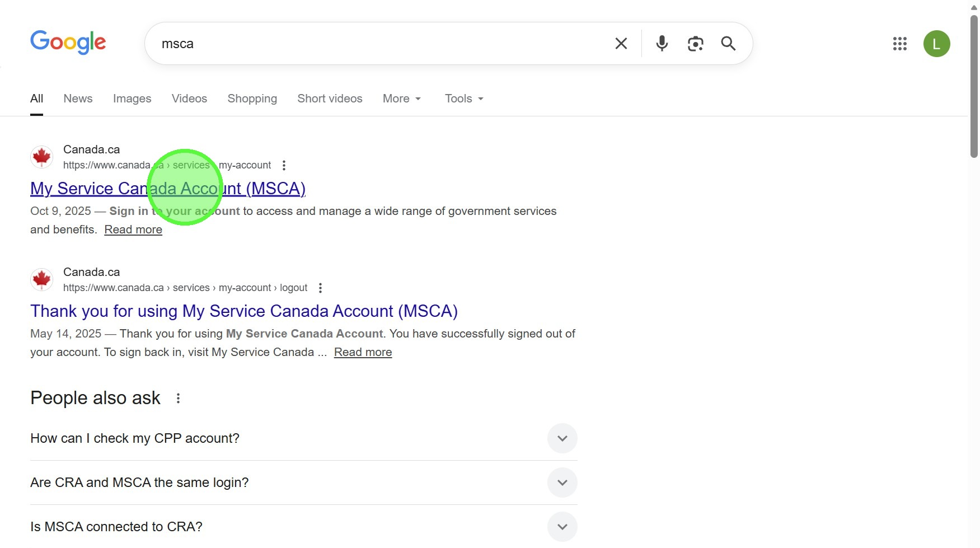Open My Service Canada Account (MSCA) link

(168, 189)
